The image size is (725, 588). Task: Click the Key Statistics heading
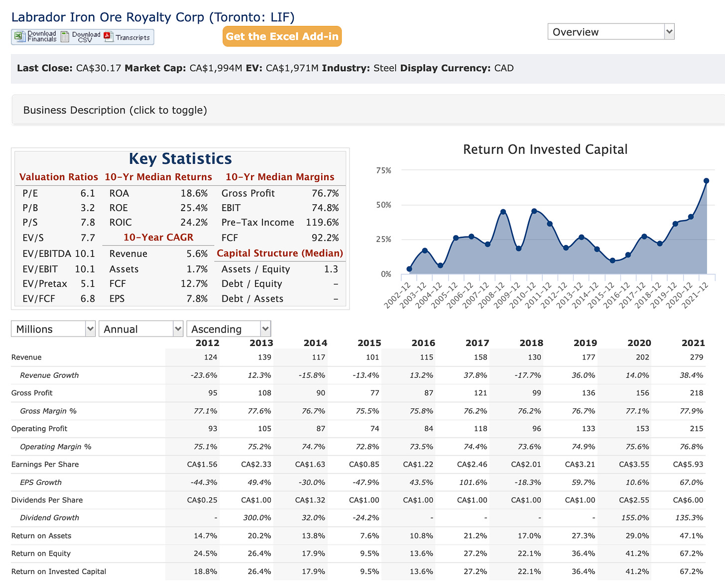(x=180, y=158)
